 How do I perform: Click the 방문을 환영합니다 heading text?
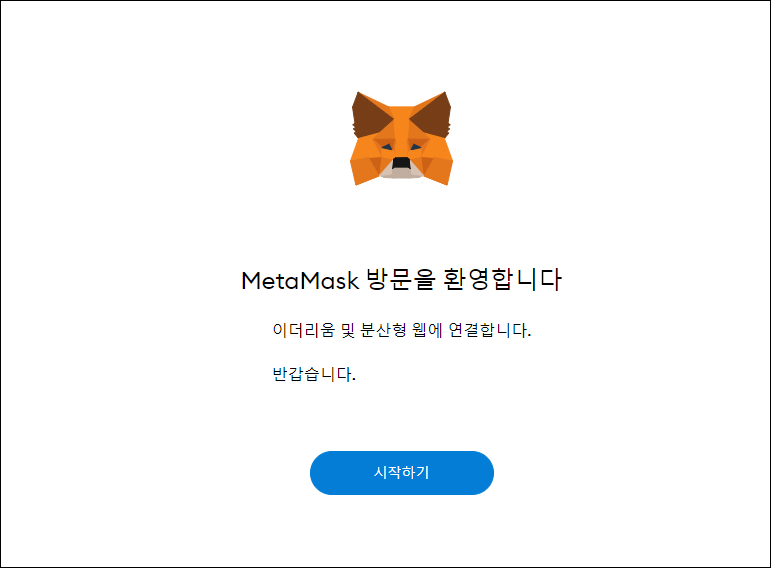464,279
